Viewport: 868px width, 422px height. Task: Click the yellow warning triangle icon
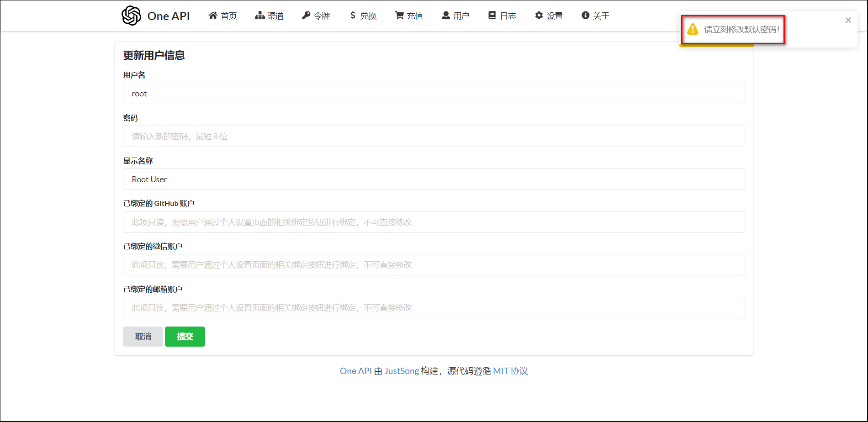693,30
